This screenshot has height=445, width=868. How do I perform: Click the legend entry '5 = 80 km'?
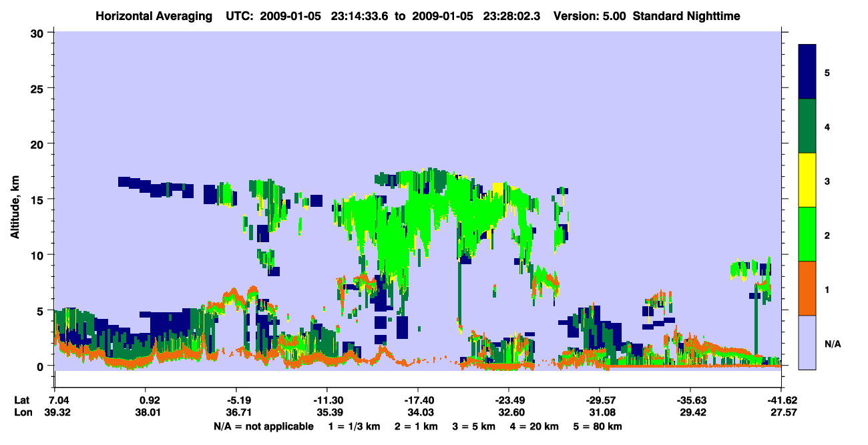coord(597,426)
